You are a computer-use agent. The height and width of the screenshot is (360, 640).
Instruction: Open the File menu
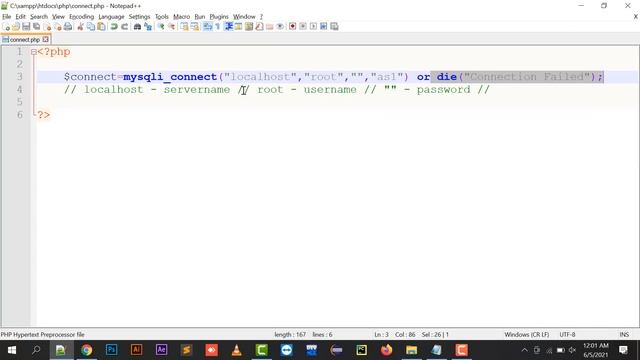(7, 17)
